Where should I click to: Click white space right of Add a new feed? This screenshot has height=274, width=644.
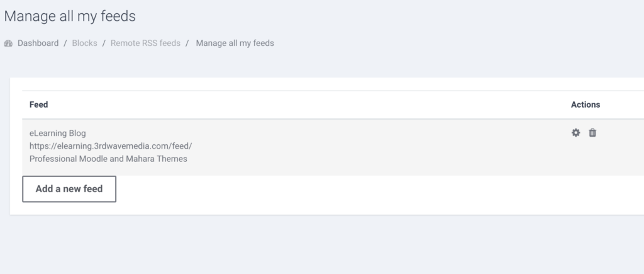click(377, 189)
